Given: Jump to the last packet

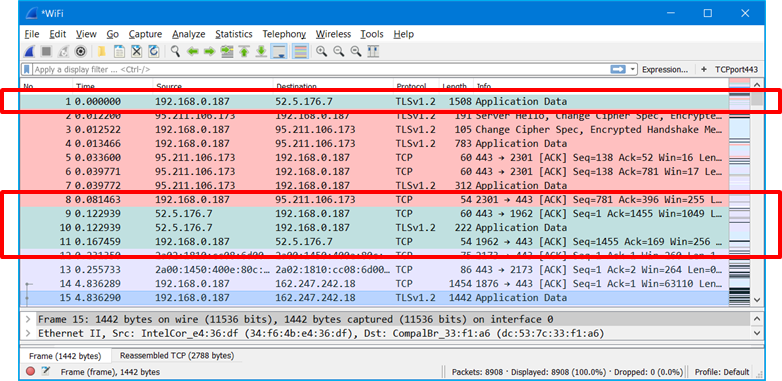Looking at the screenshot, I should 261,51.
